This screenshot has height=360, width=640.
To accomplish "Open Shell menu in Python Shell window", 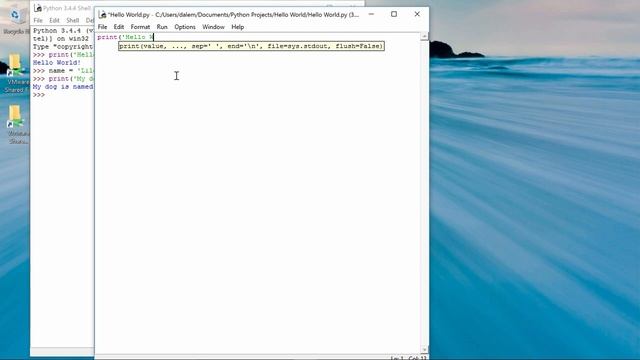I will point(73,20).
